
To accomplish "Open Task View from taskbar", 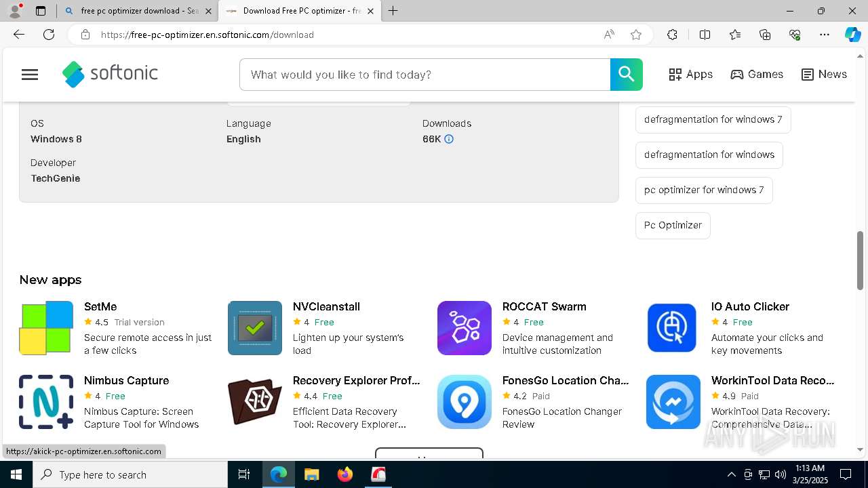I will (244, 474).
